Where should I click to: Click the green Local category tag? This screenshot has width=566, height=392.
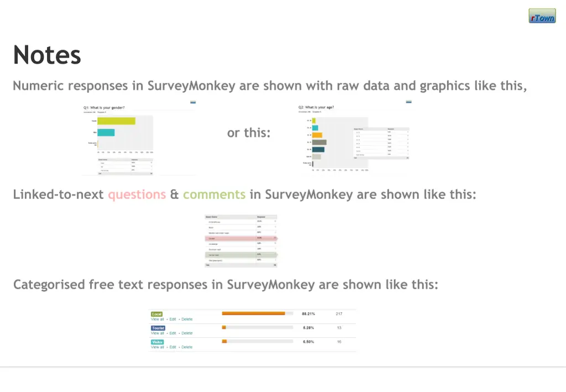pyautogui.click(x=157, y=314)
